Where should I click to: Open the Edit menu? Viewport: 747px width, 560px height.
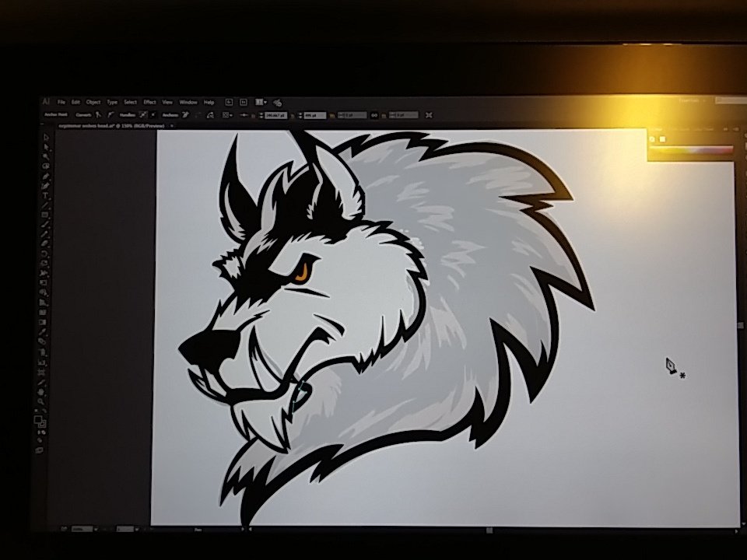point(75,102)
